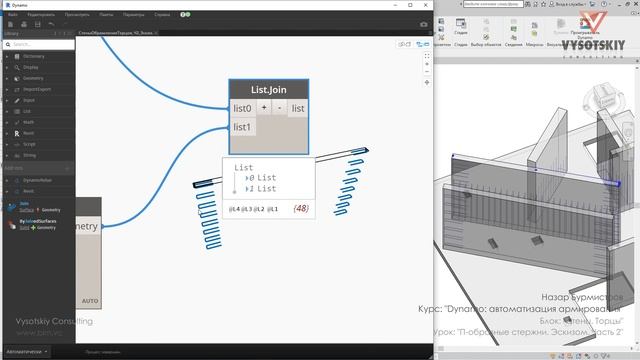Expand DynamoRebar add-on package

point(7,180)
